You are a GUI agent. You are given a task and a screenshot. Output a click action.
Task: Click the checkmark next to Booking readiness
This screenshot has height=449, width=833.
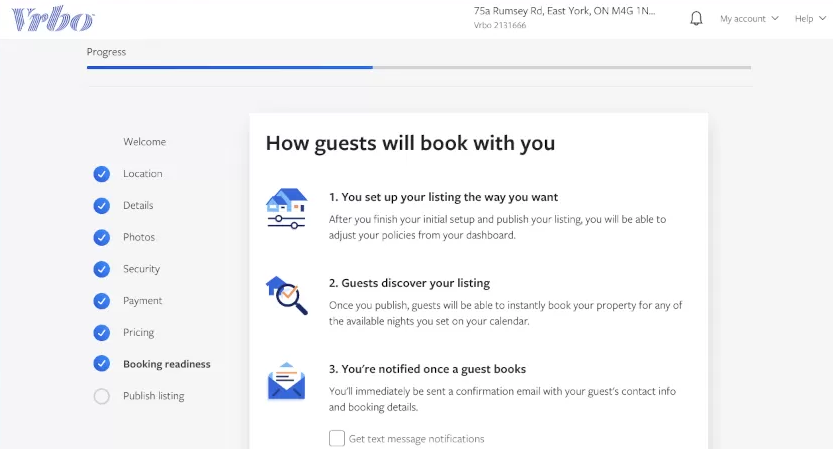click(101, 363)
